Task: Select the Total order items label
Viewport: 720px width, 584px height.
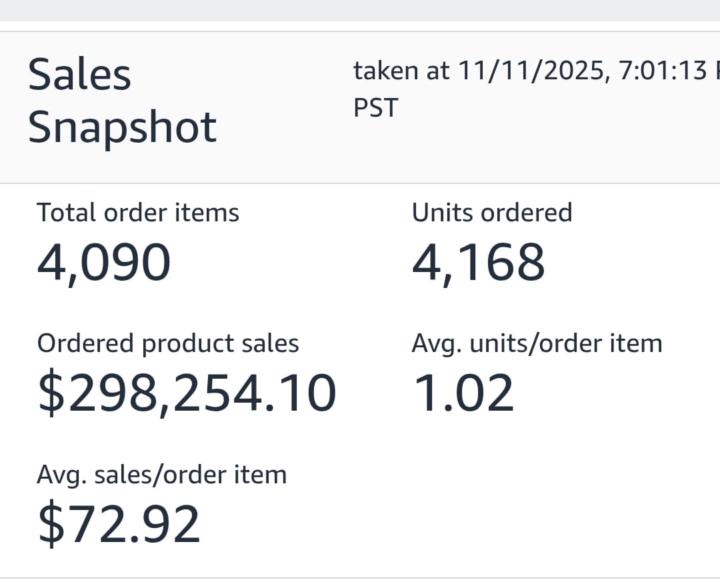Action: pyautogui.click(x=138, y=212)
